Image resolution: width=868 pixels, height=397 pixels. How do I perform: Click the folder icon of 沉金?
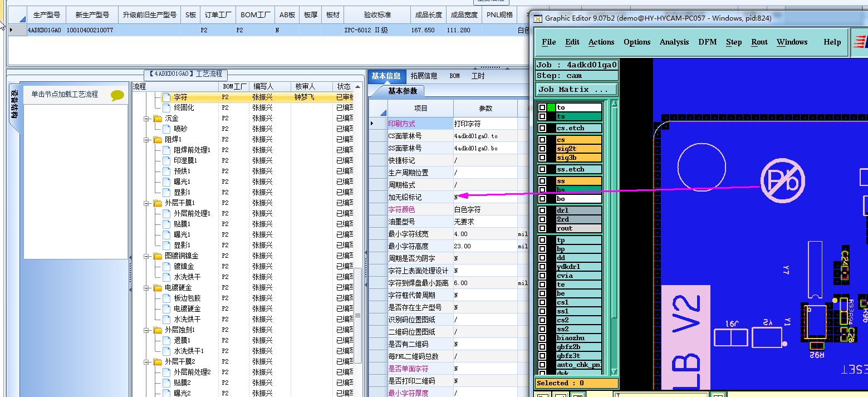158,118
